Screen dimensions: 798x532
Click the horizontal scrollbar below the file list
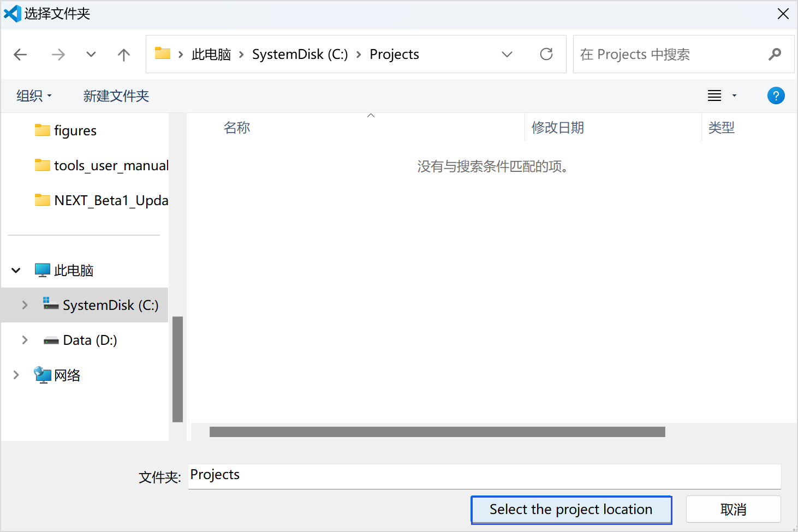point(437,432)
